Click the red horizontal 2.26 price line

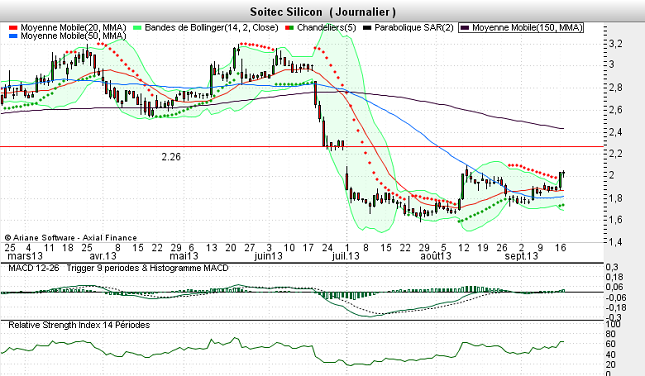(302, 146)
